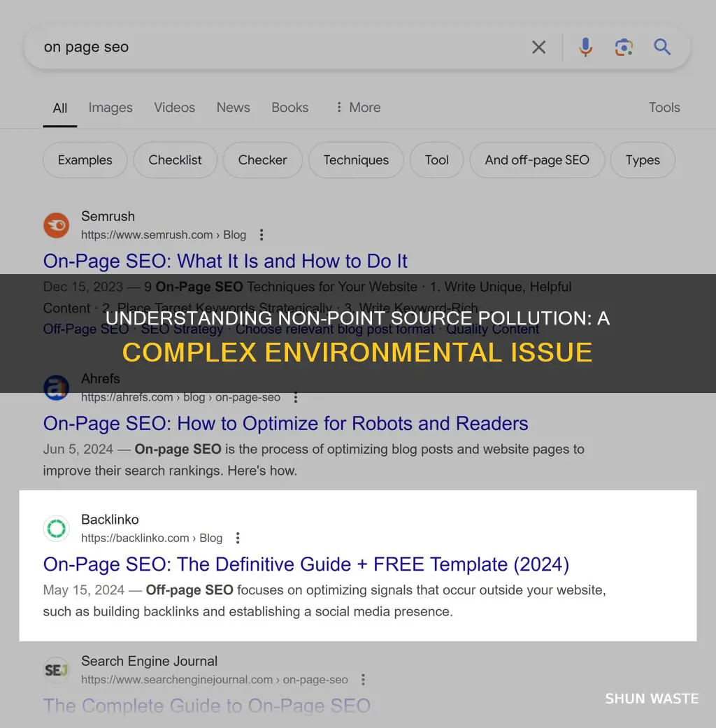Click the Off-Page SEO sitelink under Semrush
This screenshot has width=716, height=728.
point(86,329)
